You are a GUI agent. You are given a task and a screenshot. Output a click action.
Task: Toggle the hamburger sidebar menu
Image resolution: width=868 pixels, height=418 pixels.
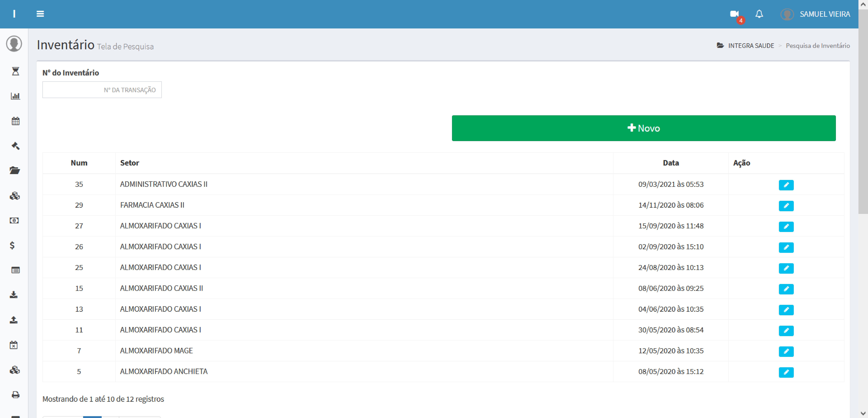(x=40, y=14)
